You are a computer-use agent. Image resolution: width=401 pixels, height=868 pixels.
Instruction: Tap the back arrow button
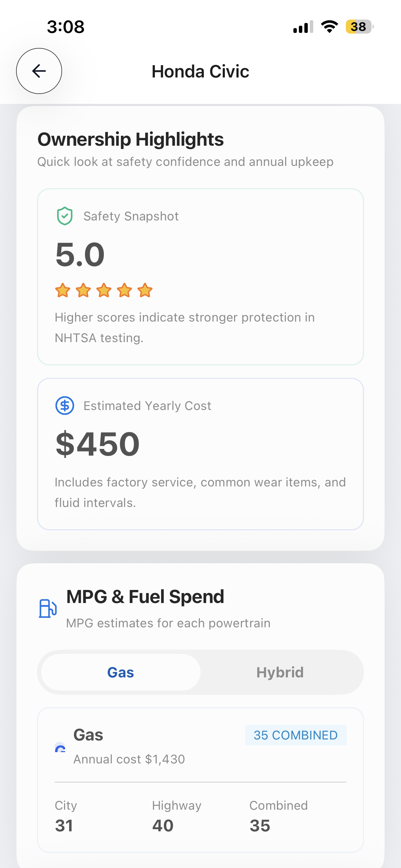[x=39, y=71]
